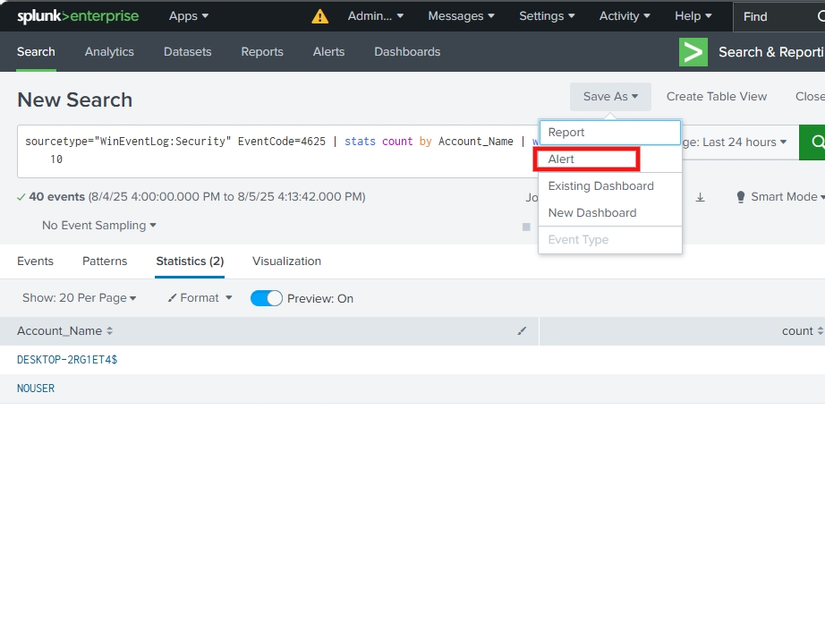Open the Apps dropdown menu
The image size is (825, 633).
click(x=188, y=16)
